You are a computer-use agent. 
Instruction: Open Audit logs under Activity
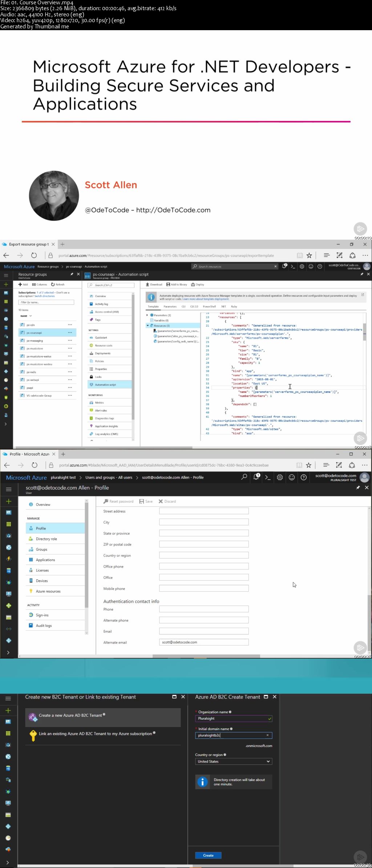(55, 625)
